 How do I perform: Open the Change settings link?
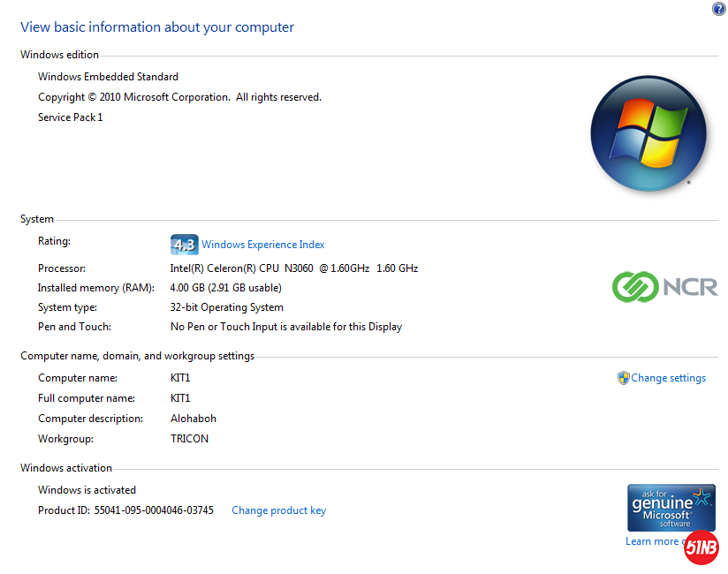668,378
